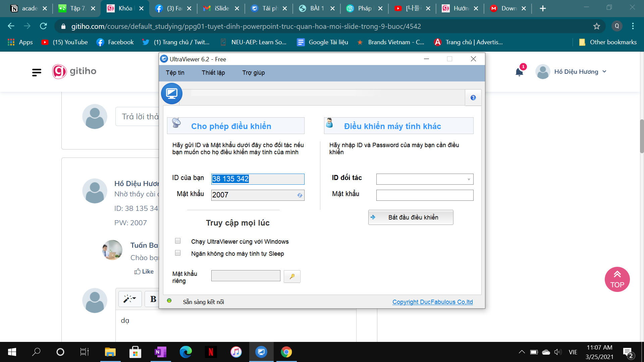Click the Chrome address bar URL
This screenshot has width=644, height=362.
coord(246,26)
